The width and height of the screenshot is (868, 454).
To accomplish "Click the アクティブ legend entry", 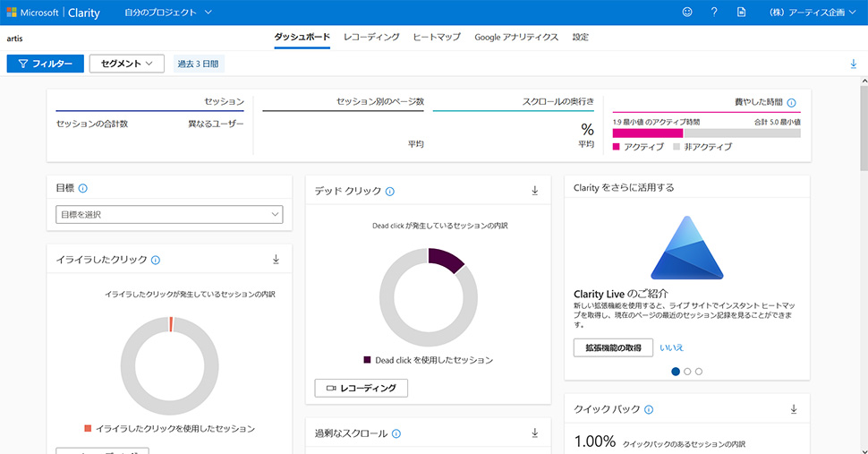I will (638, 147).
